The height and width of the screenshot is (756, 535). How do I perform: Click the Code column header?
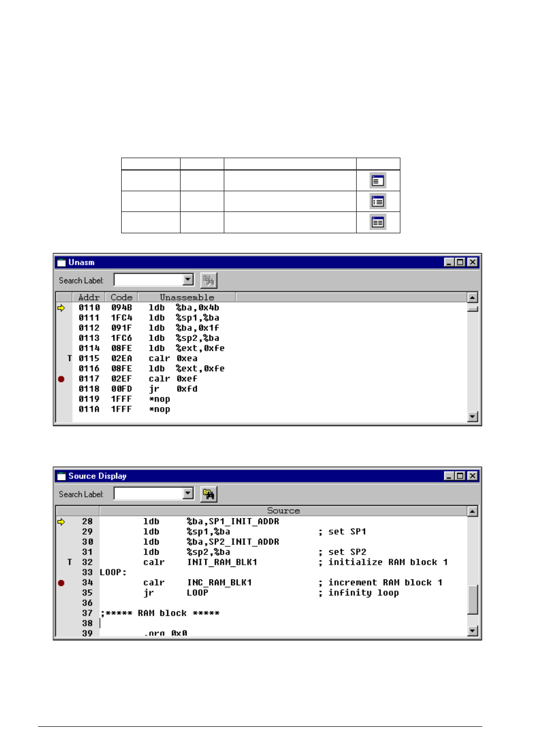(x=121, y=297)
